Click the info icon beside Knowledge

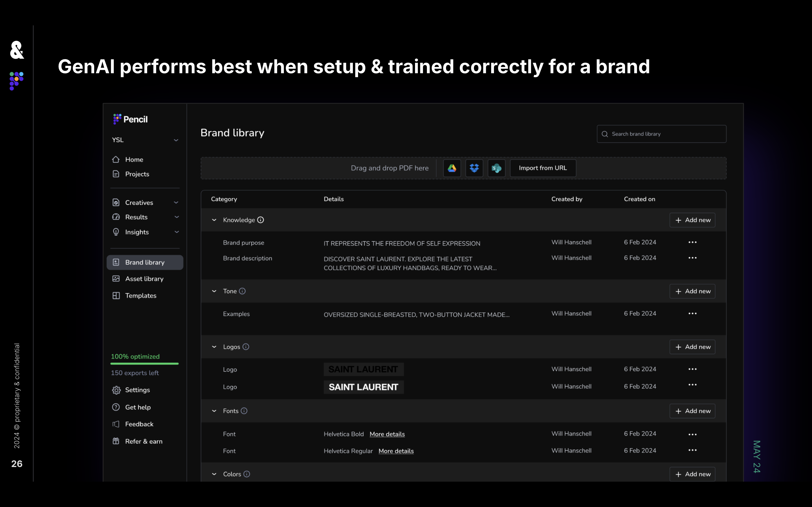click(x=261, y=220)
